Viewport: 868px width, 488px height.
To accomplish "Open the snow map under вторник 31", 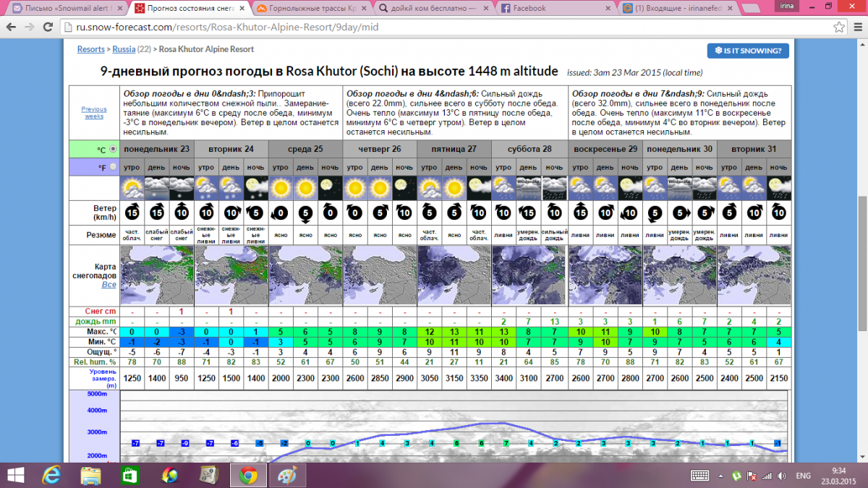I will click(753, 274).
